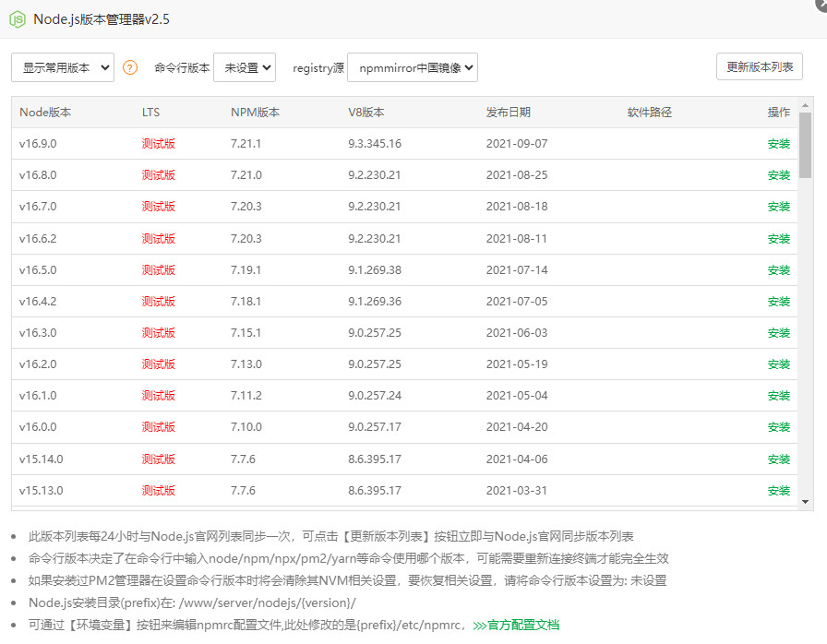Install Node v16.1.0 via 安装 link
The image size is (827, 644).
point(778,396)
